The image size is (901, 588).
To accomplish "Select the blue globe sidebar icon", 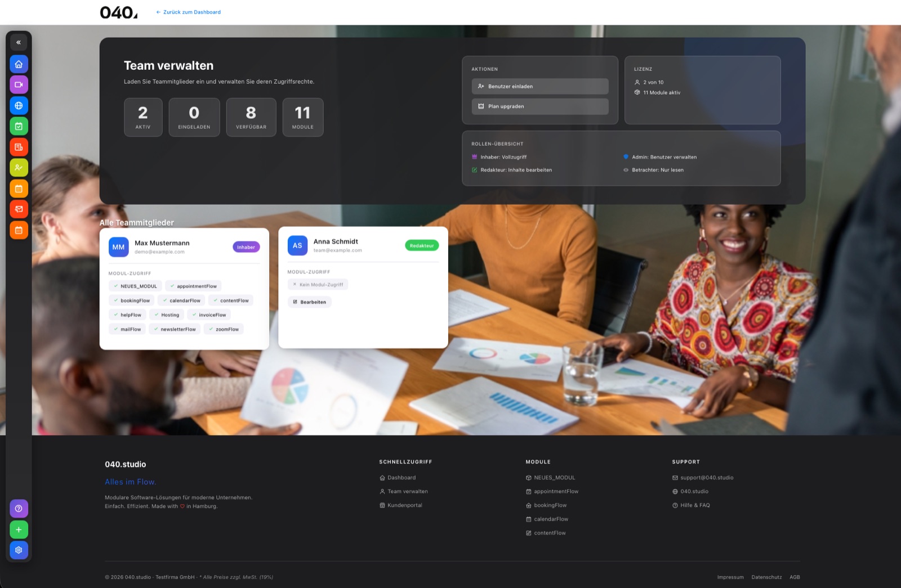I will point(19,106).
